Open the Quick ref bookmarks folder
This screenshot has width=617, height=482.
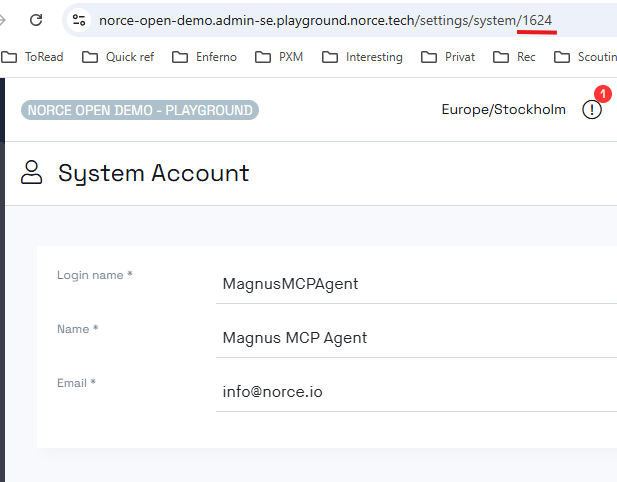pos(118,57)
